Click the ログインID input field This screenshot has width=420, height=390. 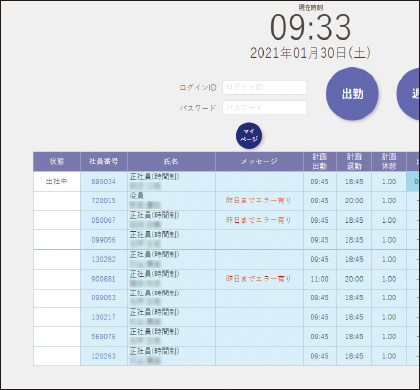point(264,87)
